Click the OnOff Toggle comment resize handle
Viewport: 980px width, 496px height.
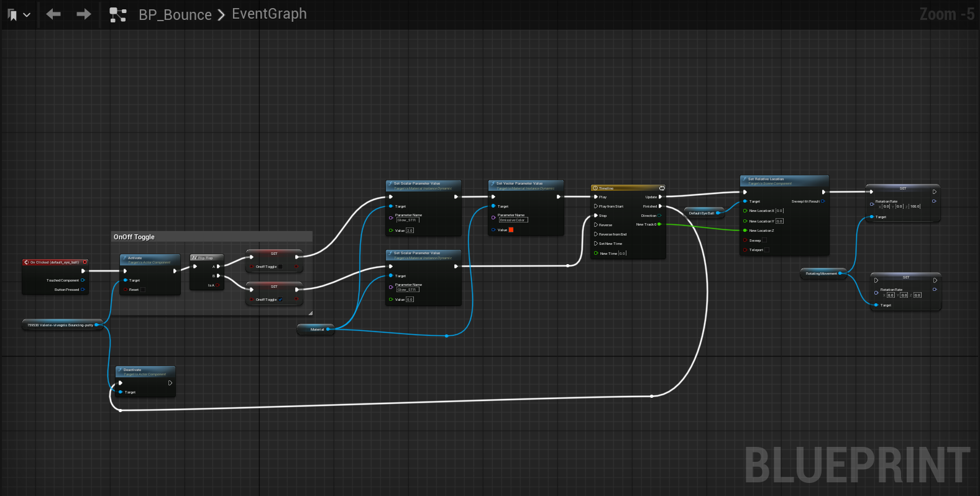pos(310,313)
